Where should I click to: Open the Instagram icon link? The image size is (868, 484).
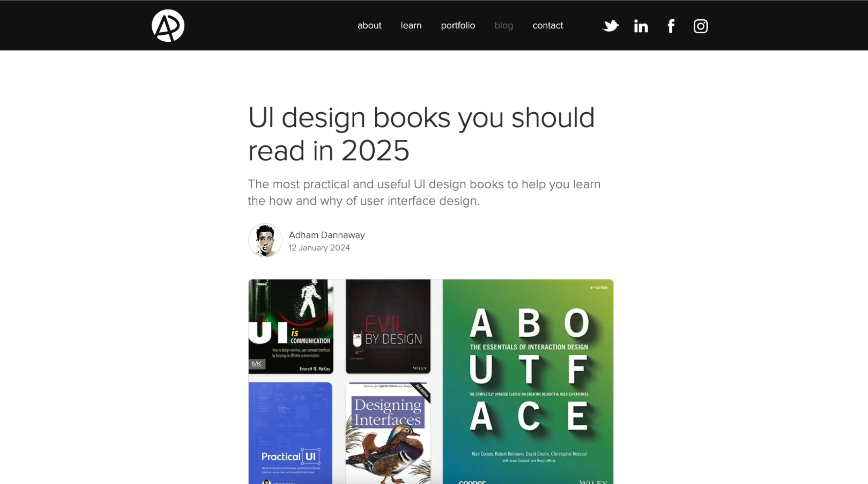(701, 26)
